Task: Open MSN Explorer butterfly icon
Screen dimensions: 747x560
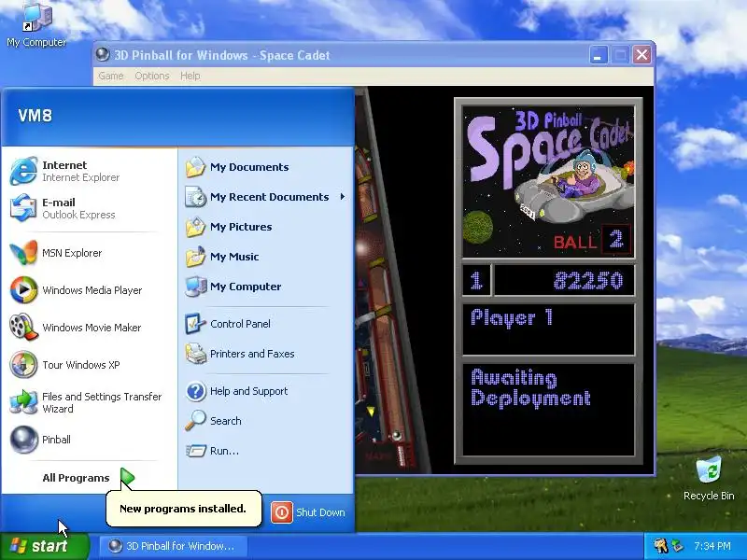Action: click(x=23, y=253)
